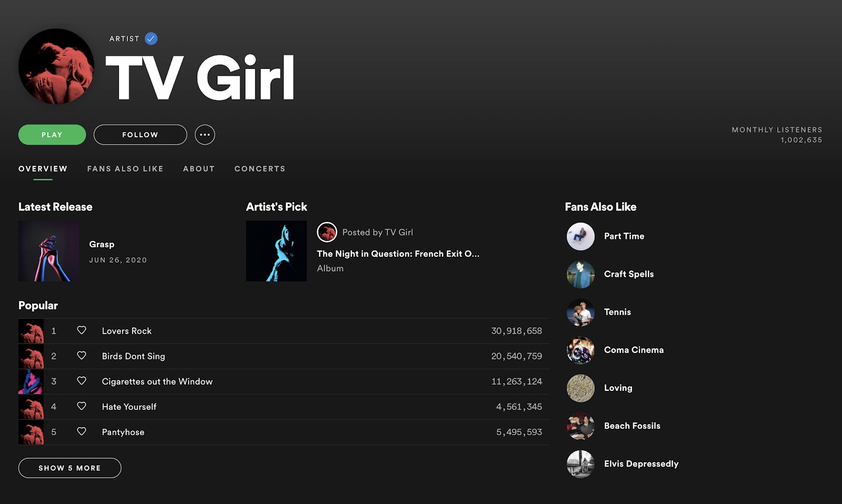Image resolution: width=842 pixels, height=504 pixels.
Task: Like the song Lovers Rock
Action: point(82,330)
